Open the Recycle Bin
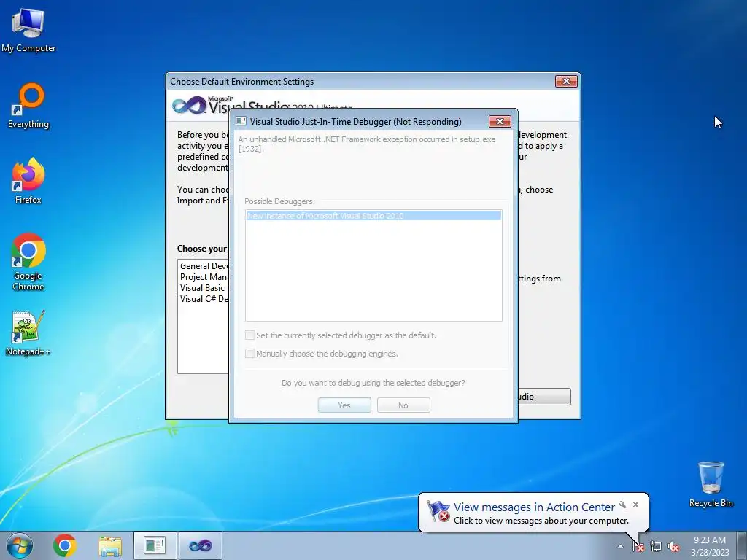Screen dimensions: 747x560 coord(711,484)
